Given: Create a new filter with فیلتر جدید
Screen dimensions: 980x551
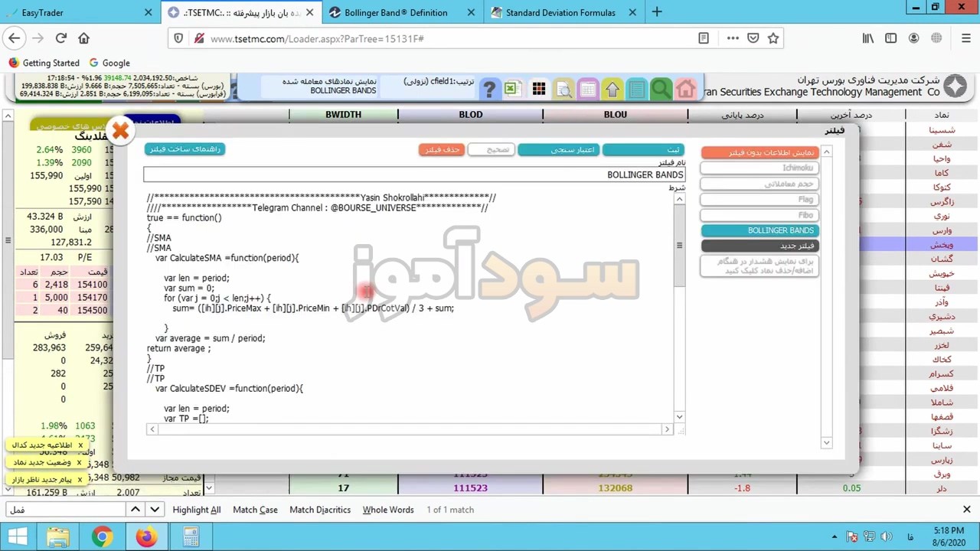Looking at the screenshot, I should [759, 246].
